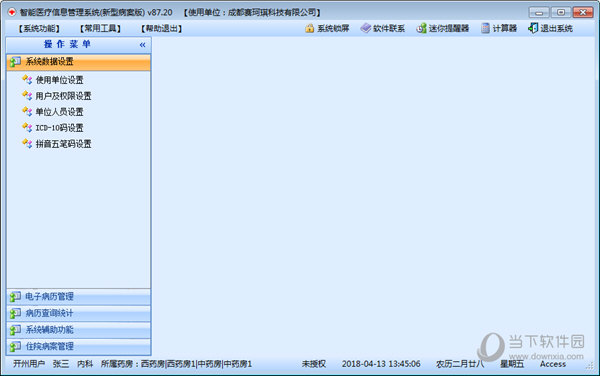Click 星期五 in the status bar
The image size is (600, 376).
[512, 364]
